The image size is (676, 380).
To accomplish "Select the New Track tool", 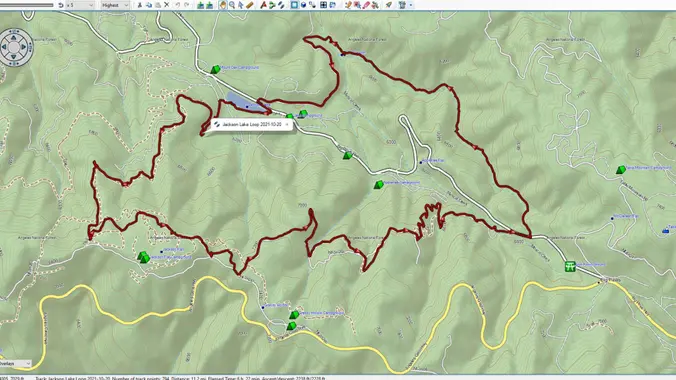I will [281, 5].
